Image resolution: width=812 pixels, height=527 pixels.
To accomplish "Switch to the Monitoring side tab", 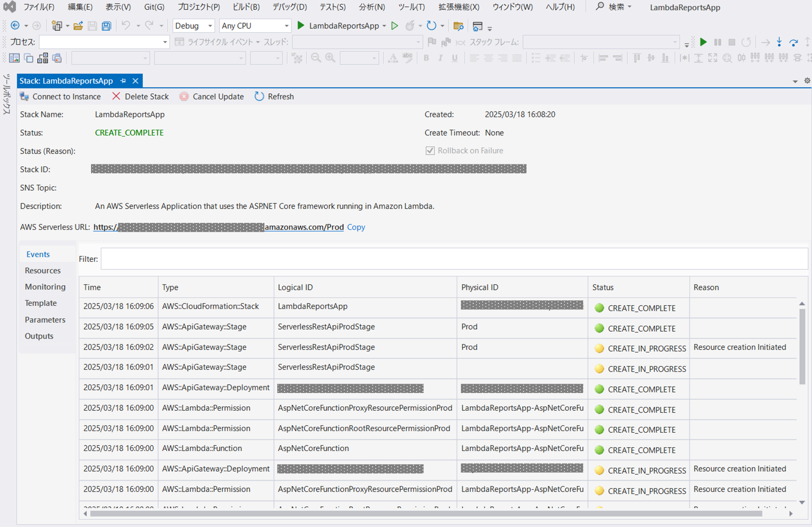I will (45, 287).
